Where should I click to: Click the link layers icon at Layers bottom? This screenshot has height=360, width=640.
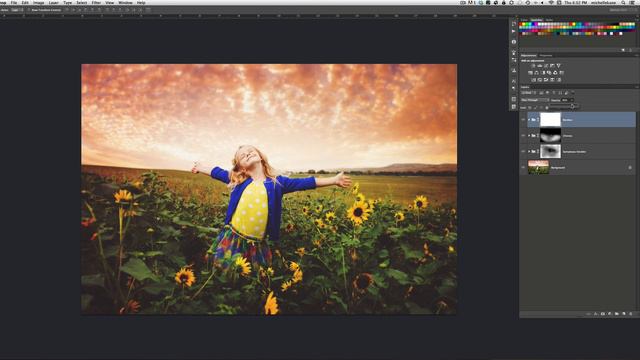[x=588, y=314]
